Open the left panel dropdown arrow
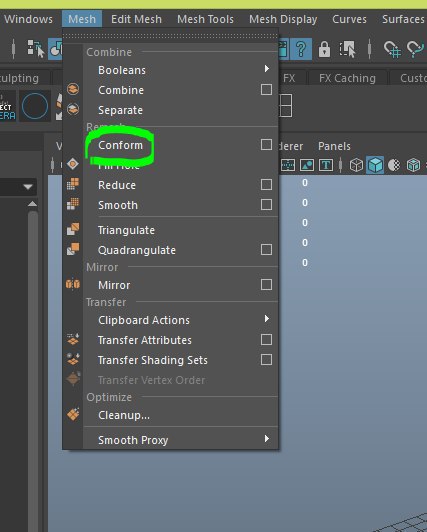This screenshot has height=532, width=427. pyautogui.click(x=28, y=187)
